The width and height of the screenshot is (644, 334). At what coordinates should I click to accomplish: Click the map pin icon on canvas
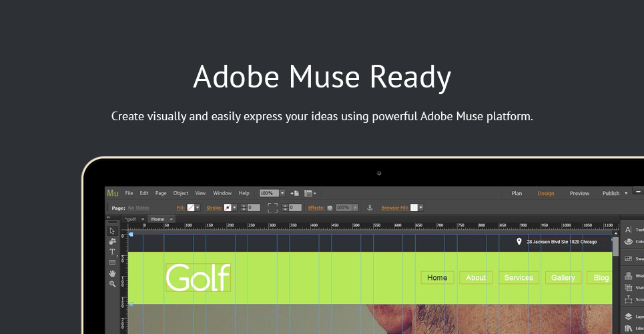[519, 241]
